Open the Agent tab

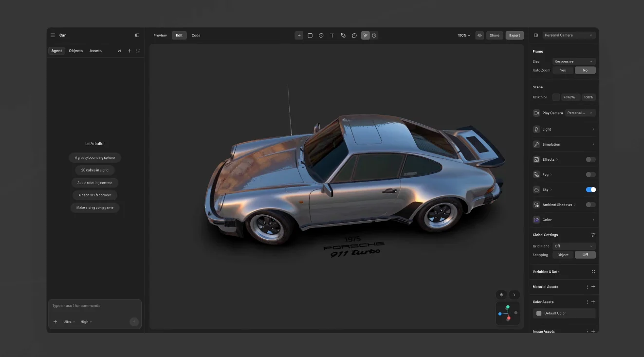tap(56, 51)
